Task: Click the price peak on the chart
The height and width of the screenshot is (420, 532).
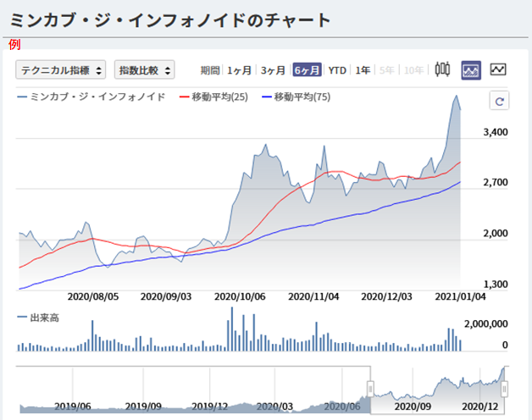Action: coord(455,96)
